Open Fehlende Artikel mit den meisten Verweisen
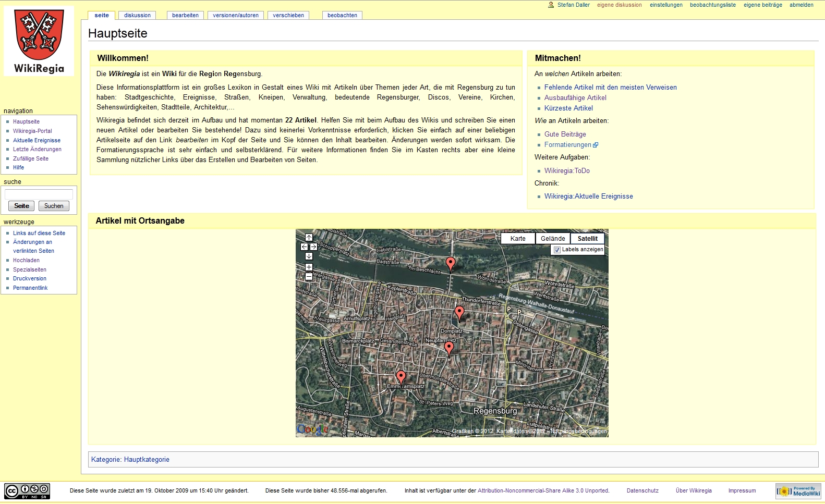 pos(610,88)
